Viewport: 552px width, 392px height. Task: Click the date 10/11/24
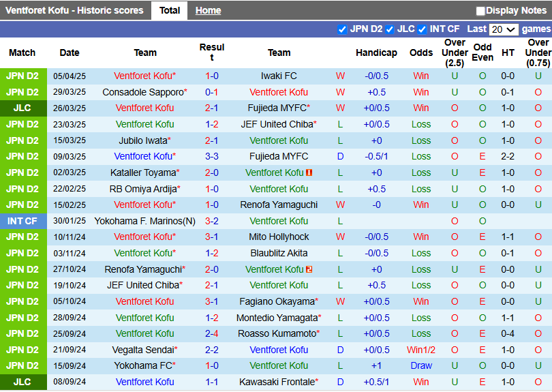coord(70,237)
